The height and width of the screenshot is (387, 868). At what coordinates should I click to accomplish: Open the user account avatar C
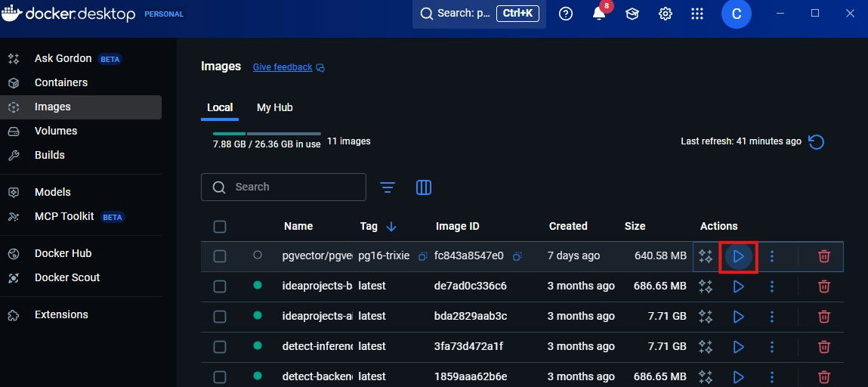[x=737, y=14]
